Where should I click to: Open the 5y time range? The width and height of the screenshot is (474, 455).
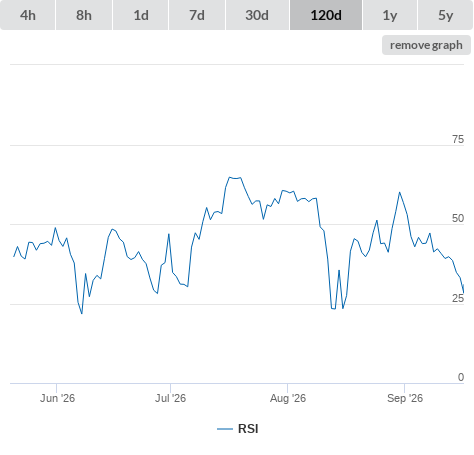445,15
